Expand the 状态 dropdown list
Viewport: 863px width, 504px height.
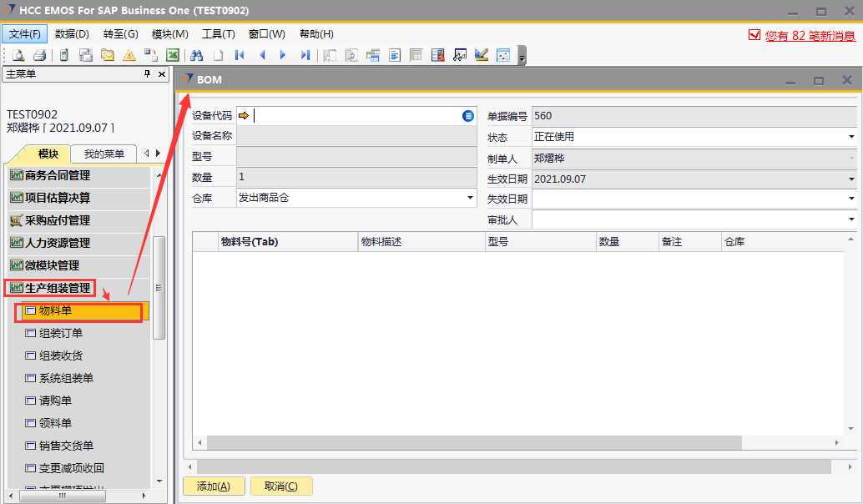851,137
